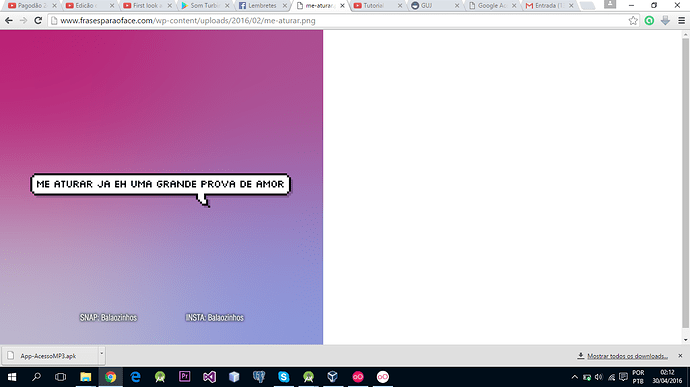690x387 pixels.
Task: Close the downloads bar
Action: click(x=680, y=355)
